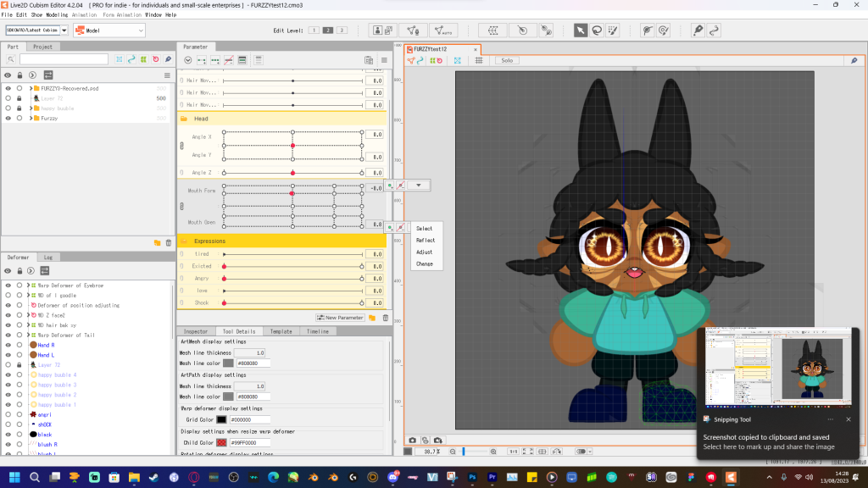Add three keys to the selected parameter

214,60
